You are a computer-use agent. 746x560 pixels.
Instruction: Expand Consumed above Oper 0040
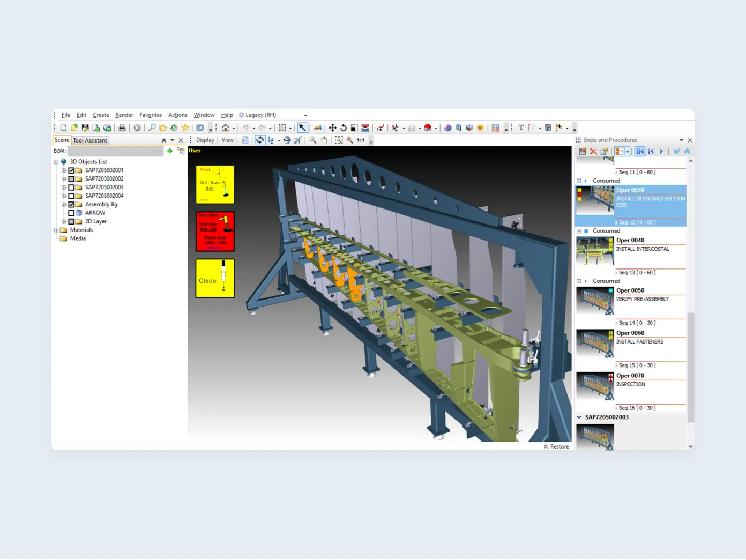(579, 231)
